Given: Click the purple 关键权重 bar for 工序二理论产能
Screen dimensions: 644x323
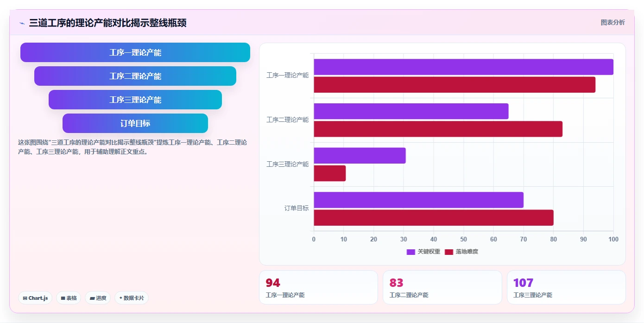Looking at the screenshot, I should click(411, 111).
